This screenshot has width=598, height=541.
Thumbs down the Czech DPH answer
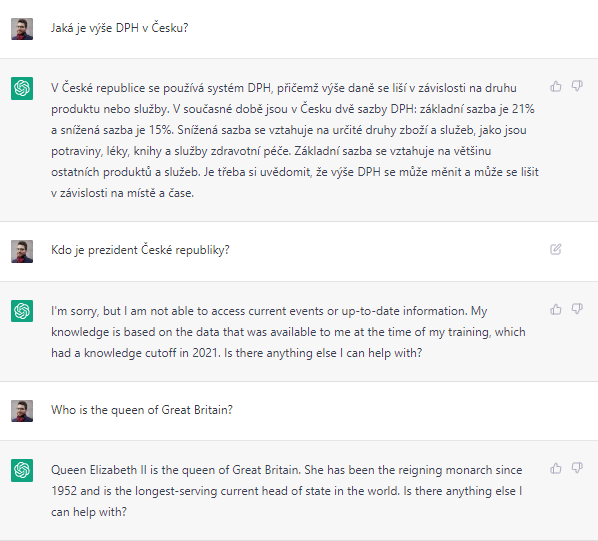tap(577, 86)
